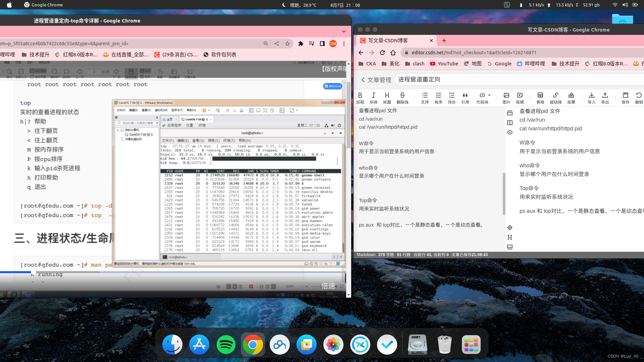This screenshot has width=644, height=362.
Task: Open 技术提升 bookmark folder in CSDN window
Action: tap(566, 64)
